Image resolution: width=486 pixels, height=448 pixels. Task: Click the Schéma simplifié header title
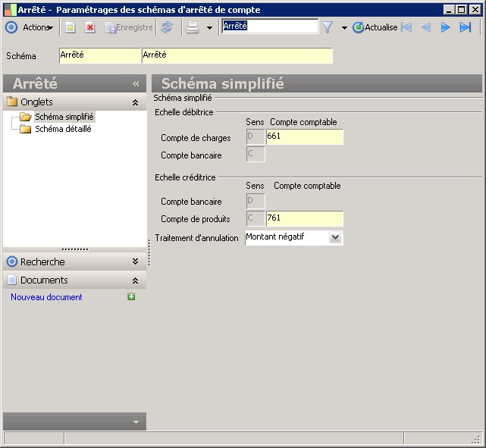(x=223, y=83)
